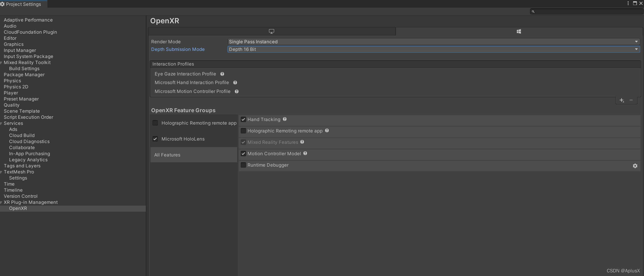Viewport: 644px width, 276px height.
Task: Disable Hand Tracking
Action: (243, 119)
